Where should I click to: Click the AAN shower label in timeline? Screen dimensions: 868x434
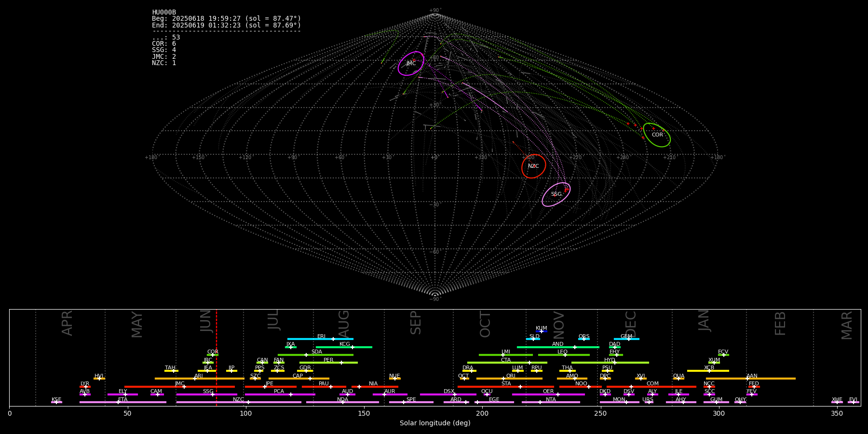(752, 376)
